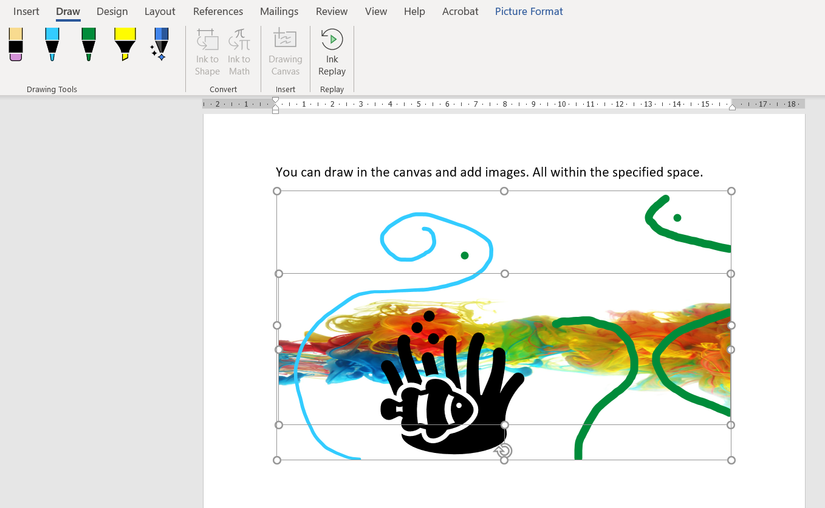Click the Ink Replay button
This screenshot has width=825, height=508.
pyautogui.click(x=332, y=52)
